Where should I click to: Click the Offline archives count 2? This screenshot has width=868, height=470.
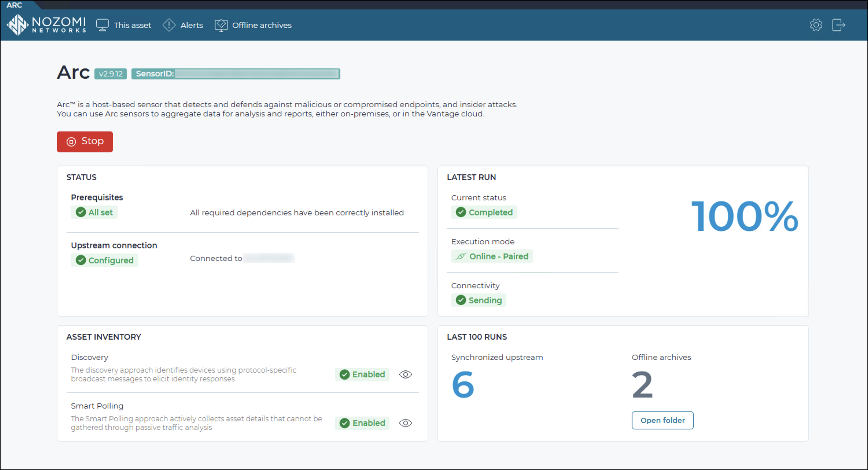coord(642,384)
